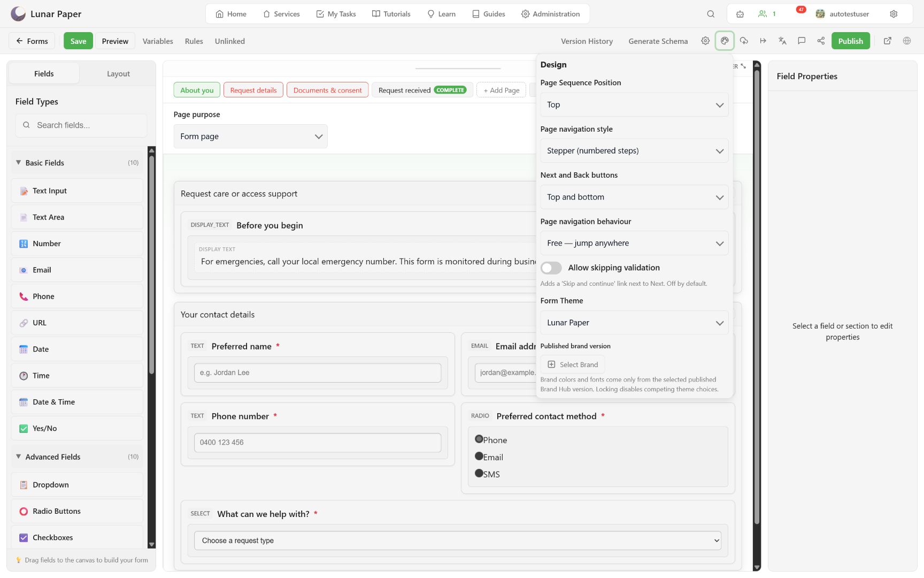Select the SMS radio option
Screen dimensions: 924x578
coord(479,474)
